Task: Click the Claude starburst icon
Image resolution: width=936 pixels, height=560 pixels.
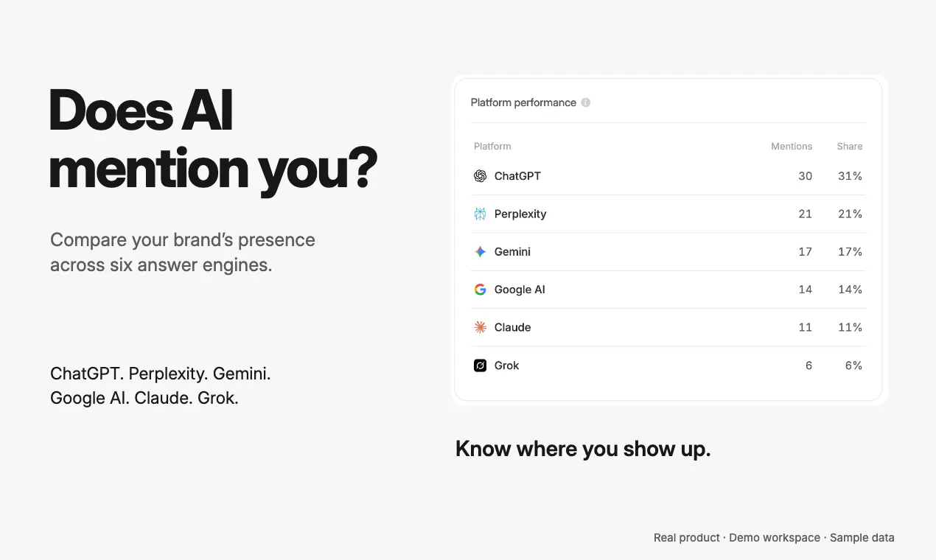Action: [x=480, y=327]
